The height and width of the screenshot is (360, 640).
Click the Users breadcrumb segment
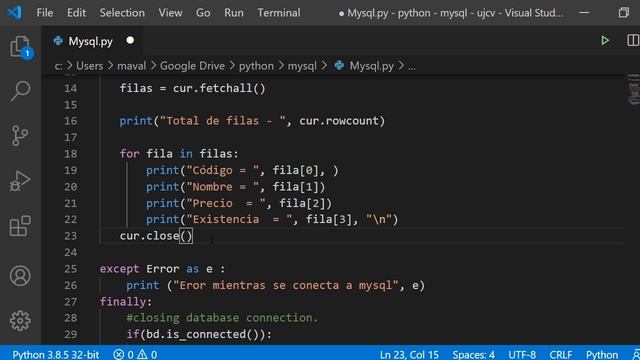pyautogui.click(x=89, y=66)
